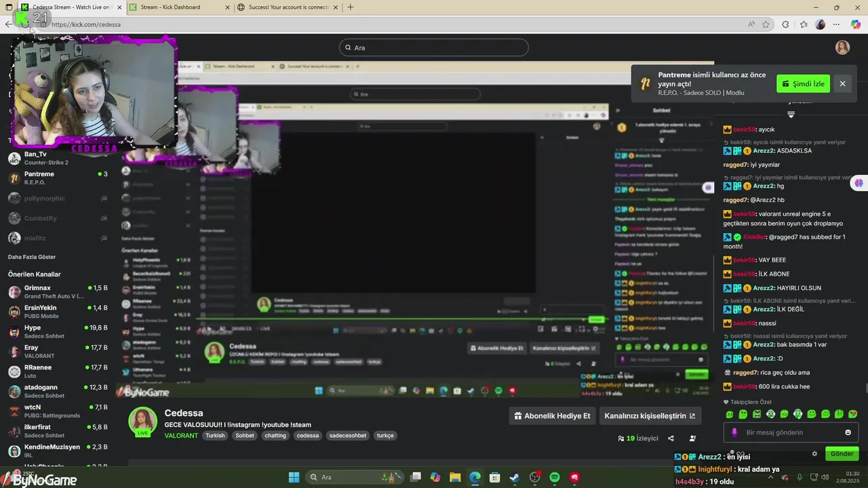Image resolution: width=868 pixels, height=488 pixels.
Task: Open Eray VALORANT channel in sidebar
Action: pyautogui.click(x=58, y=352)
